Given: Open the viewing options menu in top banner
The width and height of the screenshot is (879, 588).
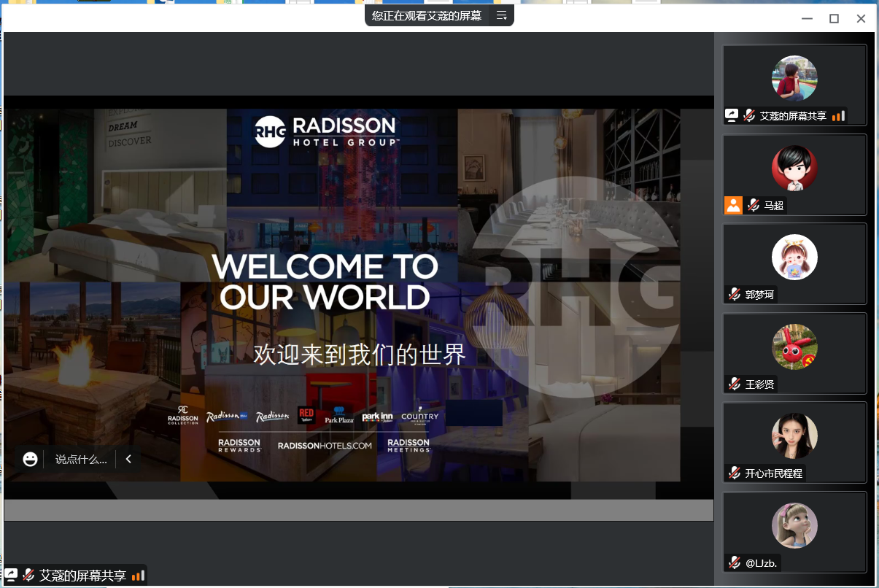Looking at the screenshot, I should tap(501, 15).
